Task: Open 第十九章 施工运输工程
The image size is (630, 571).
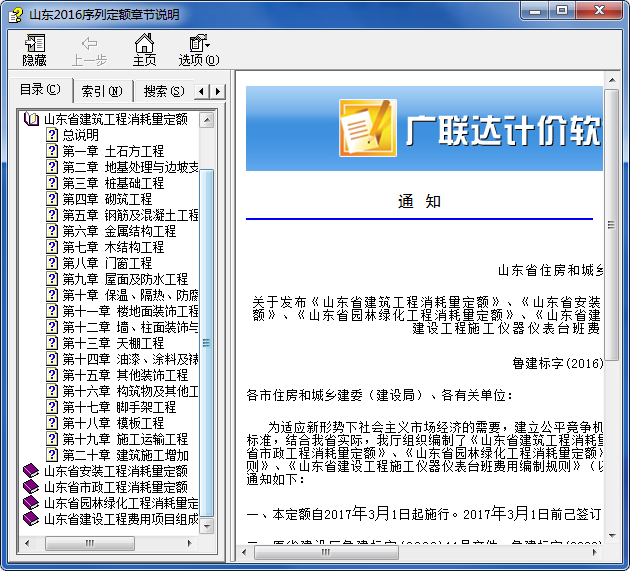Action: pos(125,439)
